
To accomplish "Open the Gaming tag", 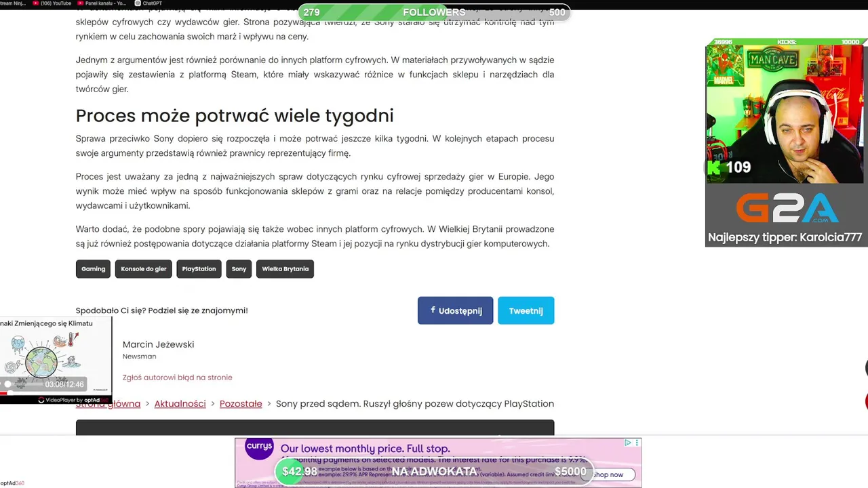I will [94, 269].
